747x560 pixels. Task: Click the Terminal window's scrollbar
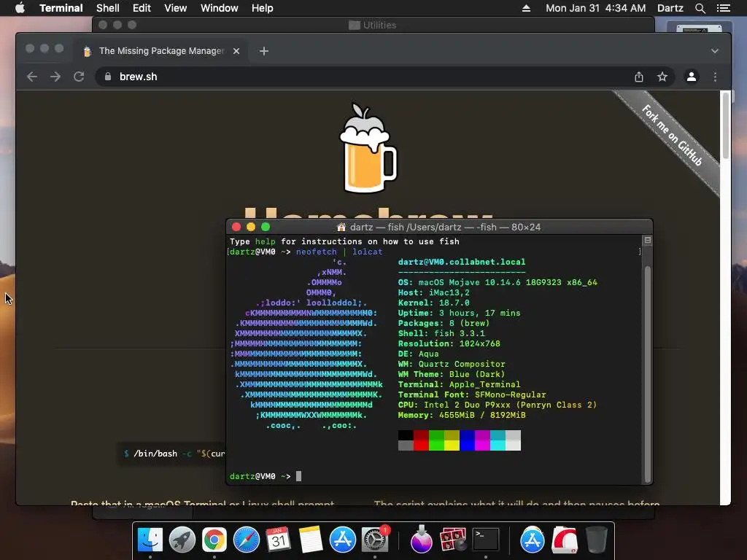648,374
